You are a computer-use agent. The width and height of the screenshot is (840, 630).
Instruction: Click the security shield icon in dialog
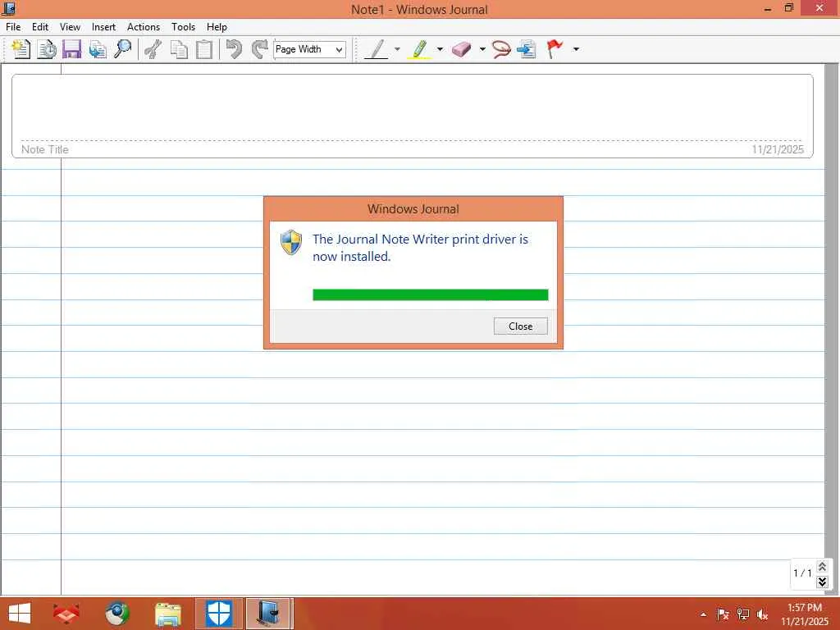(291, 243)
